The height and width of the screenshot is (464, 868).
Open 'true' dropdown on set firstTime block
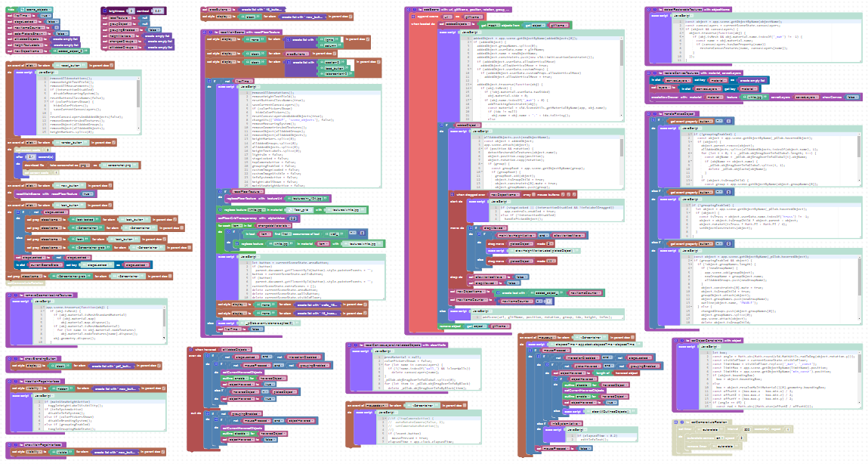coord(45,16)
